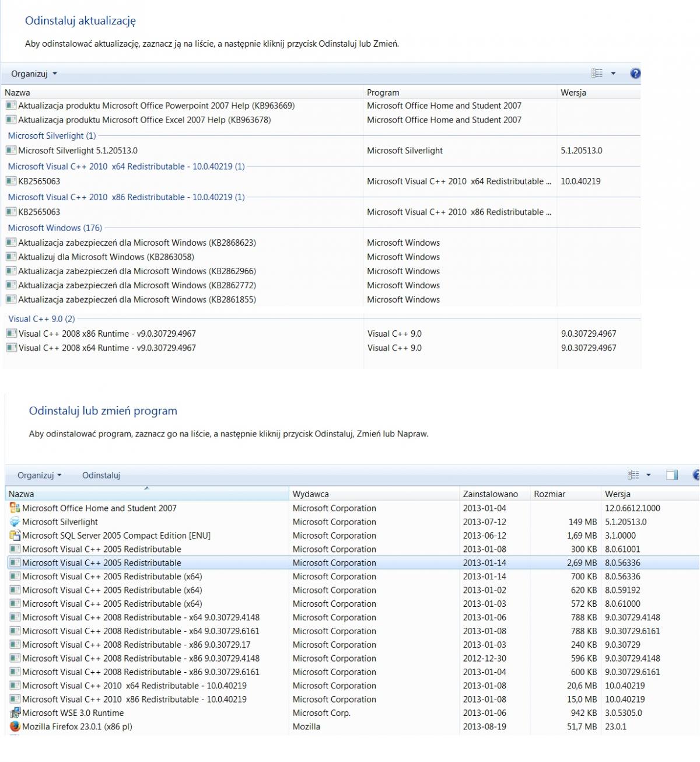
Task: Click the Microsoft Office Home and Student 2007 program icon
Action: [15, 508]
